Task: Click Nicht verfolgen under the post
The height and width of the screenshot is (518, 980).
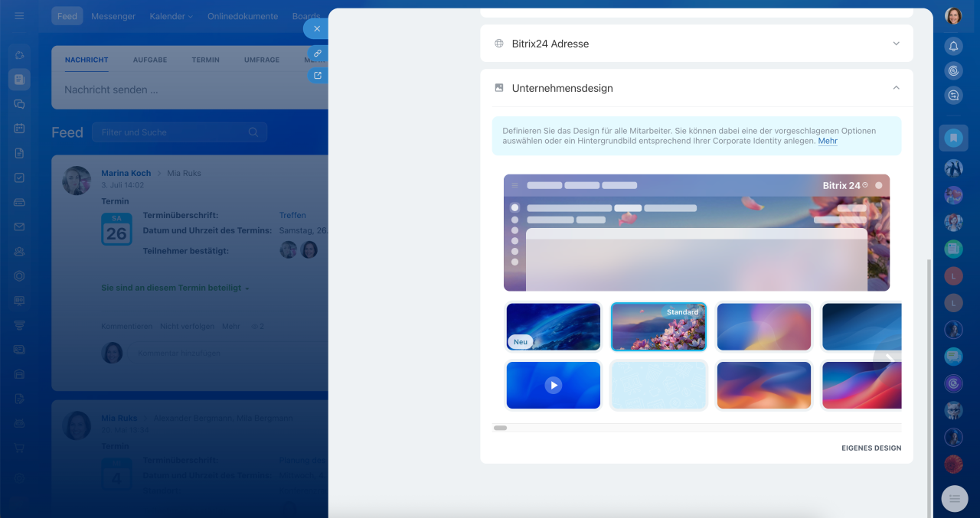Action: pyautogui.click(x=187, y=326)
